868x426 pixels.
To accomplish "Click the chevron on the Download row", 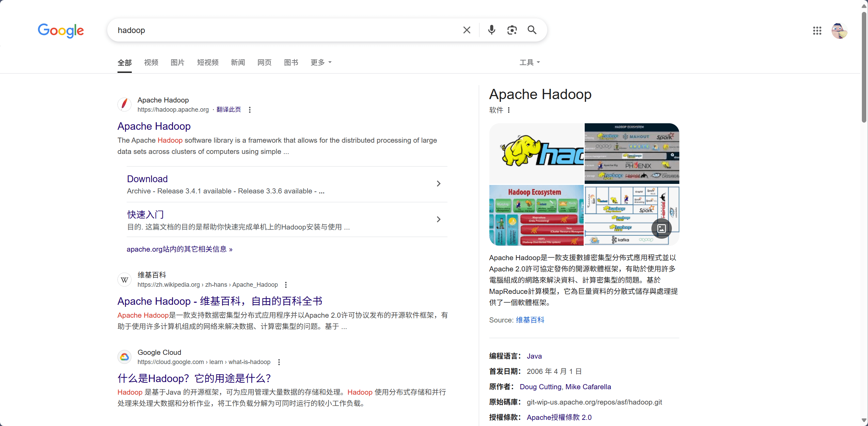I will [439, 184].
